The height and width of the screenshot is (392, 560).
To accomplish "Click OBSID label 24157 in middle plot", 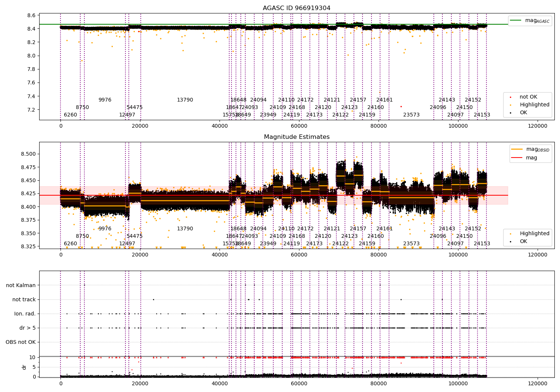I will point(358,229).
